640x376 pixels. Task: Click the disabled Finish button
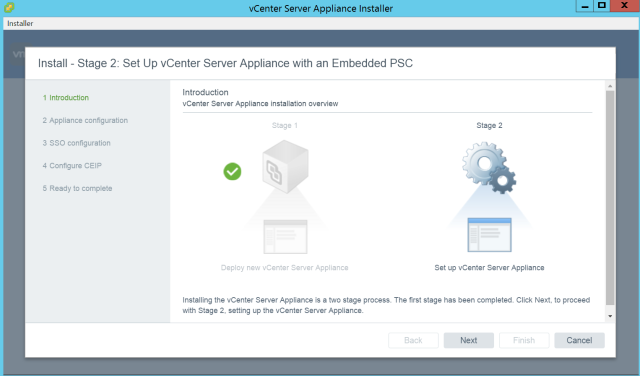524,340
